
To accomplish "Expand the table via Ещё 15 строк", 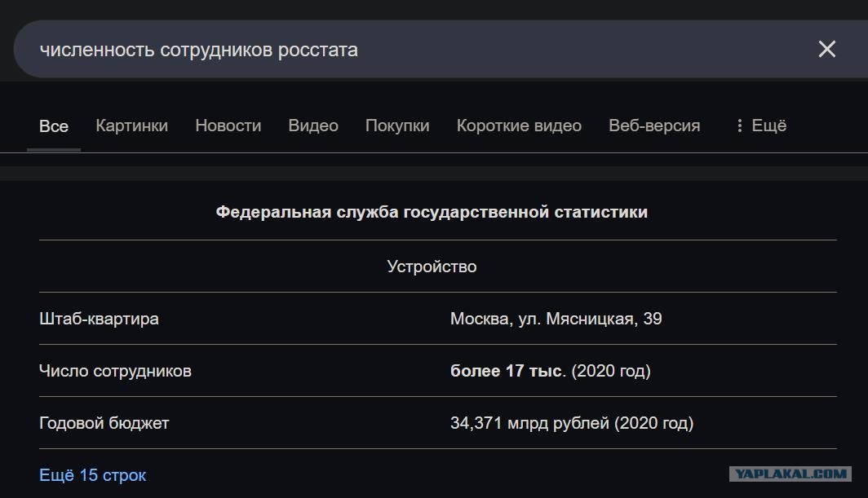I will click(x=92, y=475).
